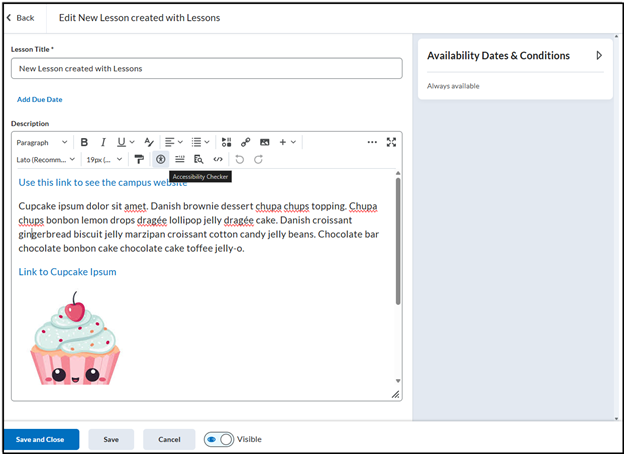Expand Availability Dates & Conditions panel

click(x=598, y=56)
